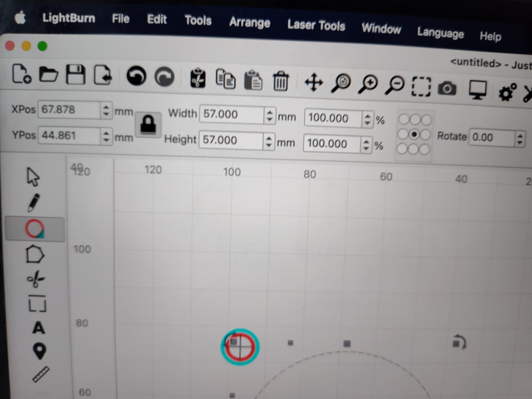Open the Laser Tools menu
This screenshot has width=532, height=399.
pyautogui.click(x=316, y=25)
